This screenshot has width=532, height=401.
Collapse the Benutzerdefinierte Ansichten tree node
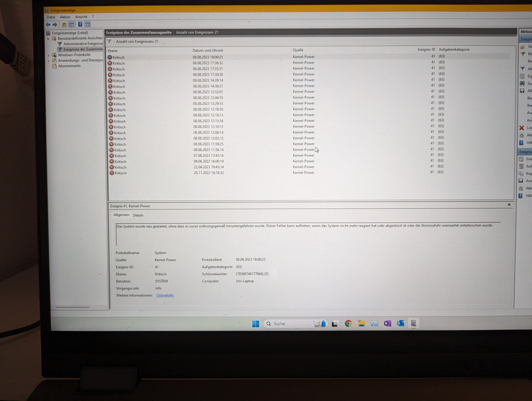pyautogui.click(x=48, y=39)
